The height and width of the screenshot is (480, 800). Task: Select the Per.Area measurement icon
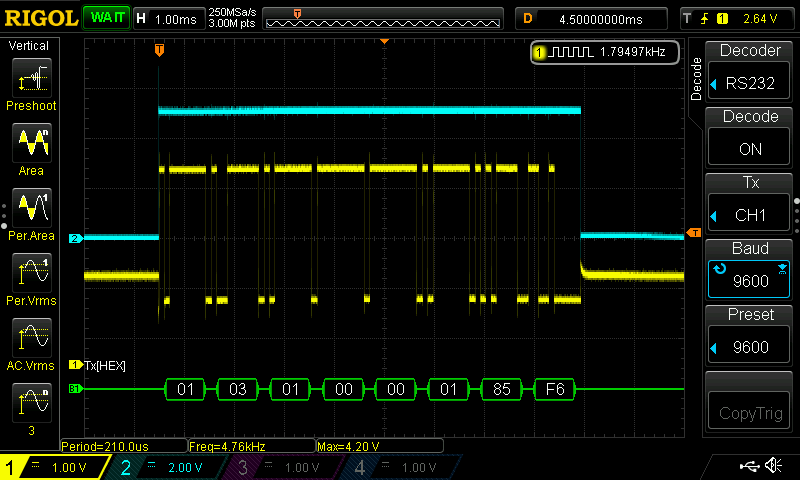click(32, 208)
